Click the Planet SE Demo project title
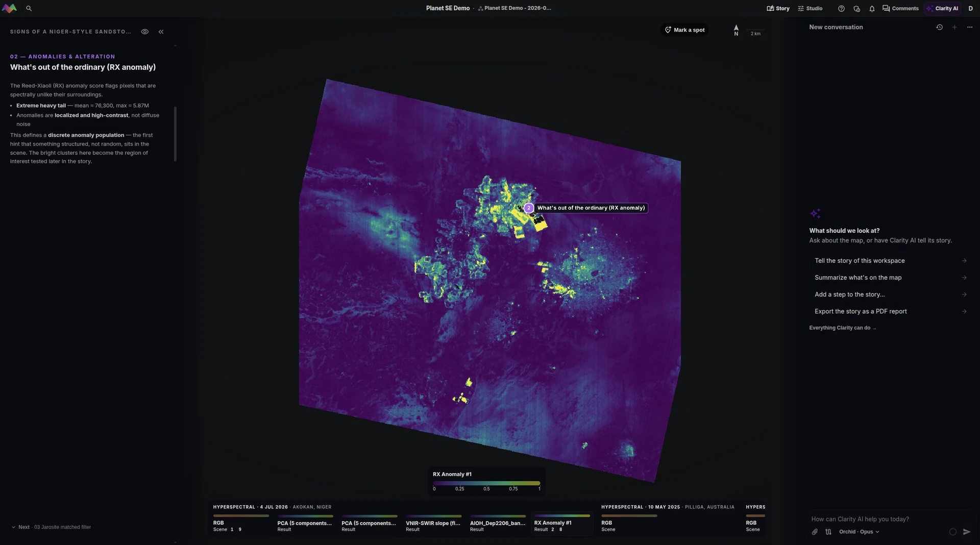Image resolution: width=980 pixels, height=545 pixels. [x=448, y=8]
